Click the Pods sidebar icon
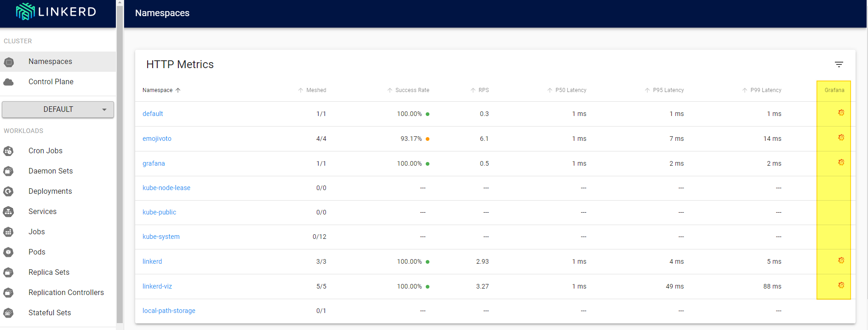 click(9, 252)
